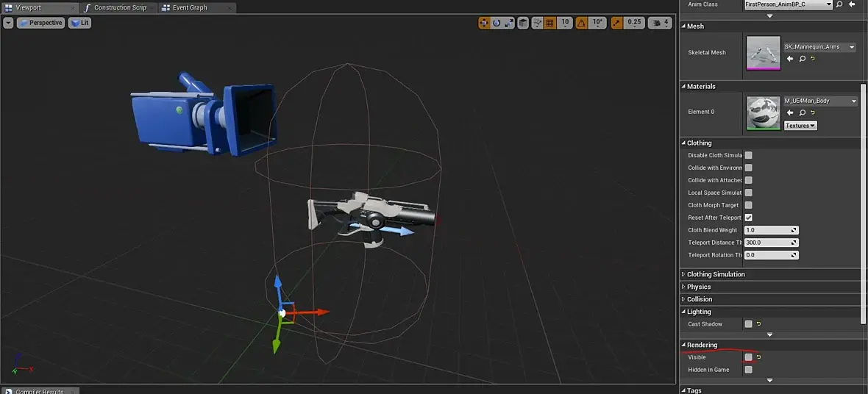Expand the Clothing Simulation section
Viewport: 868px width, 394px height.
[683, 274]
